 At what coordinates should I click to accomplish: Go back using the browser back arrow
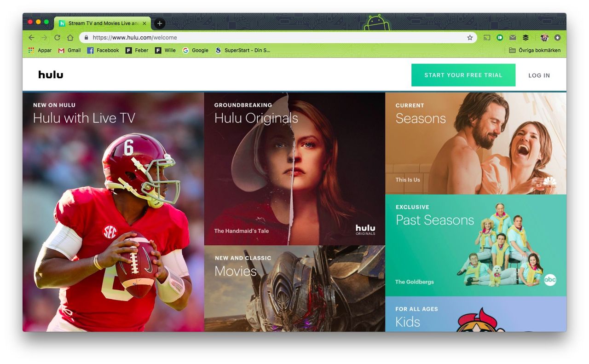(x=31, y=38)
